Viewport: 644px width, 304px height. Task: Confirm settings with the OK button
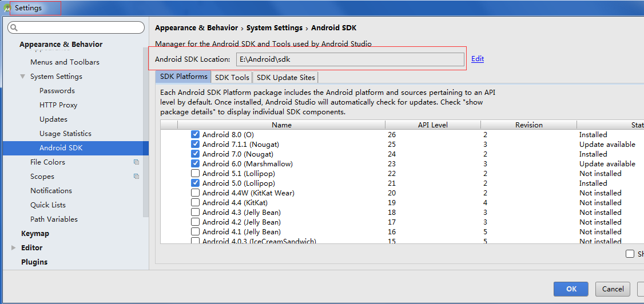click(571, 289)
